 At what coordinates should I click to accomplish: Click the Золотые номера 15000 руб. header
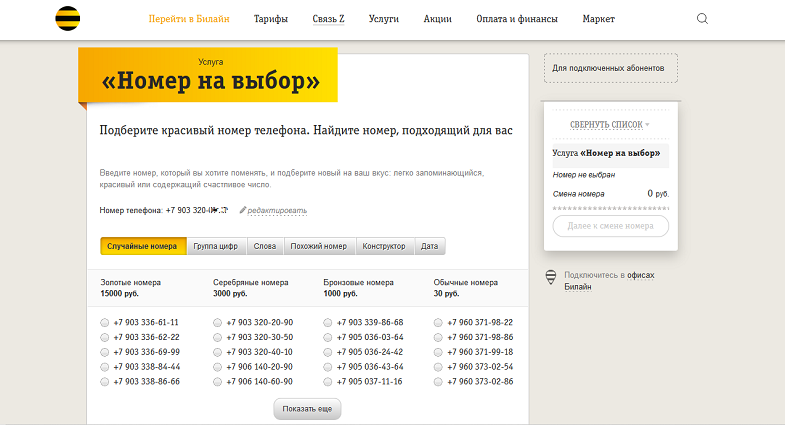click(x=131, y=288)
